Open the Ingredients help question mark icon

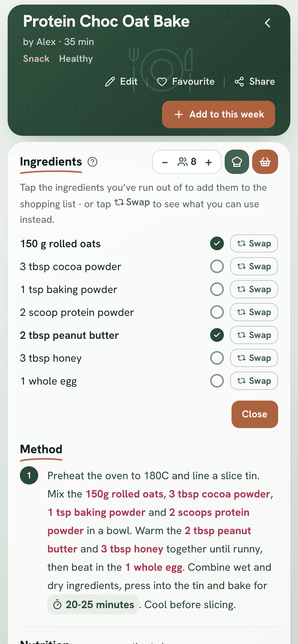click(92, 162)
